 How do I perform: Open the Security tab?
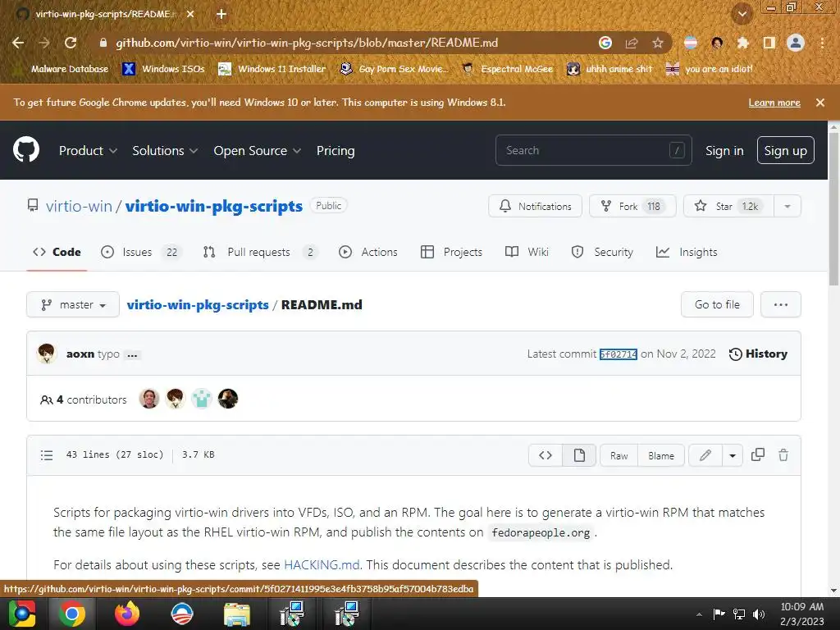[x=602, y=252]
